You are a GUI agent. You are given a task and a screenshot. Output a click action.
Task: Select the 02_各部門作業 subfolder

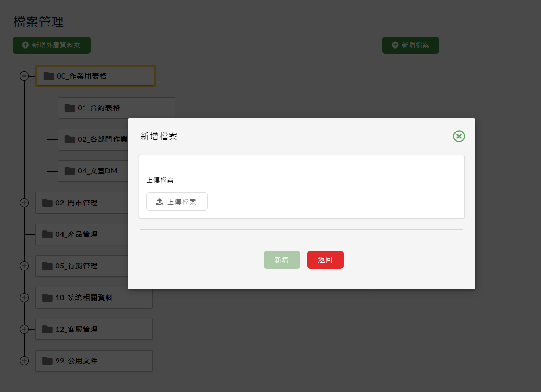click(x=93, y=139)
